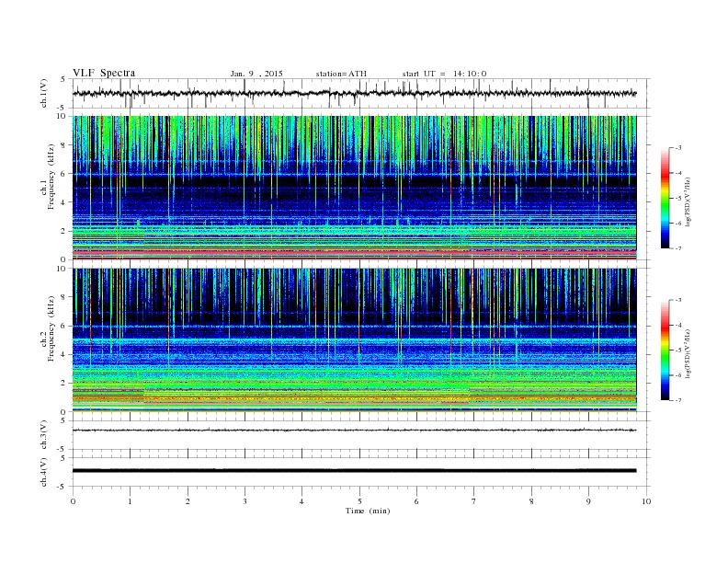The width and height of the screenshot is (728, 563).
Task: Click the "-5" label on ch.1 color bar
Action: [678, 199]
